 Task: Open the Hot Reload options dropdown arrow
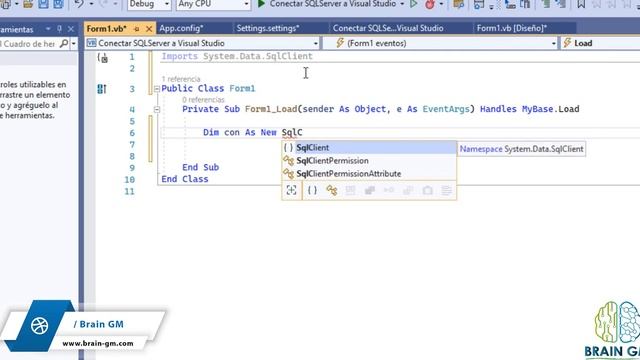[x=441, y=4]
